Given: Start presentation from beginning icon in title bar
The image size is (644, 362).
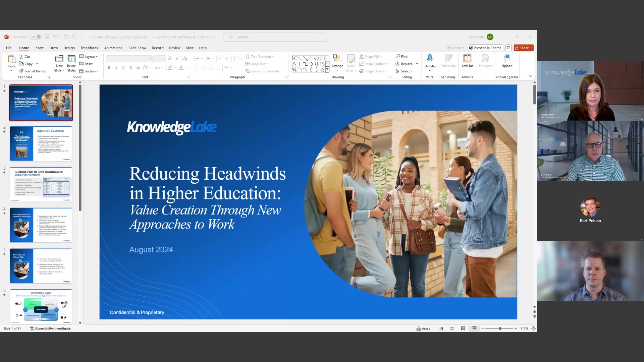Looking at the screenshot, I should point(74,37).
